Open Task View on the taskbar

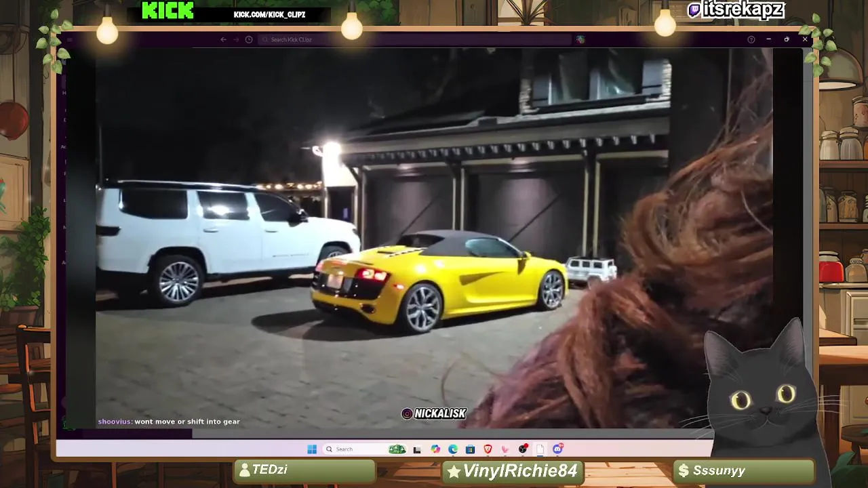[417, 449]
